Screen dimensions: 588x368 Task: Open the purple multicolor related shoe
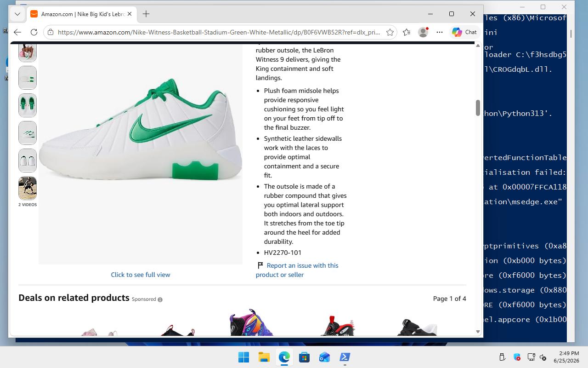pos(251,322)
